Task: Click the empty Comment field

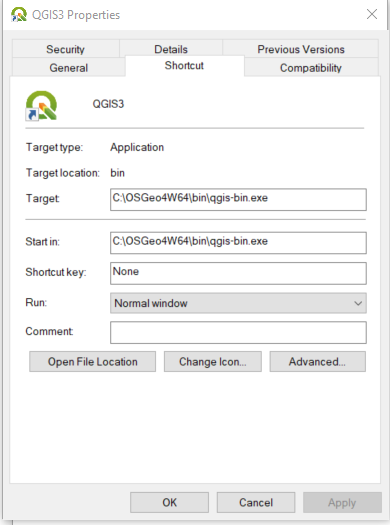Action: click(x=238, y=332)
